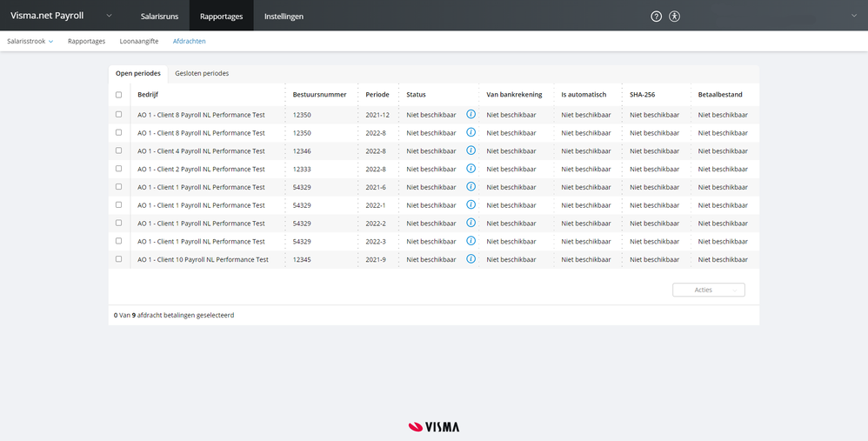Image resolution: width=868 pixels, height=441 pixels.
Task: Select the Client 10 row checkbox
Action: pos(118,259)
